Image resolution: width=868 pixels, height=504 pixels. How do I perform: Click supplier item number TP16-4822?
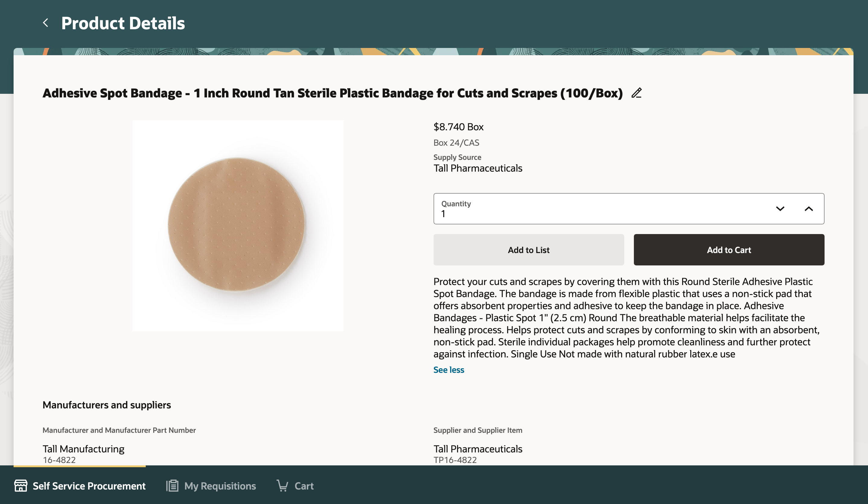click(455, 460)
